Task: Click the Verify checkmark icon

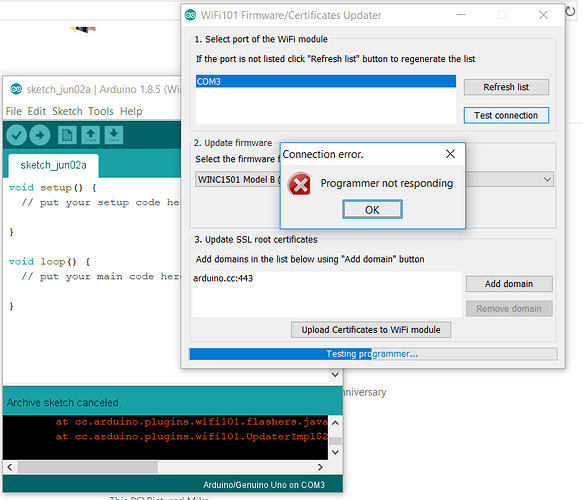Action: [x=16, y=135]
